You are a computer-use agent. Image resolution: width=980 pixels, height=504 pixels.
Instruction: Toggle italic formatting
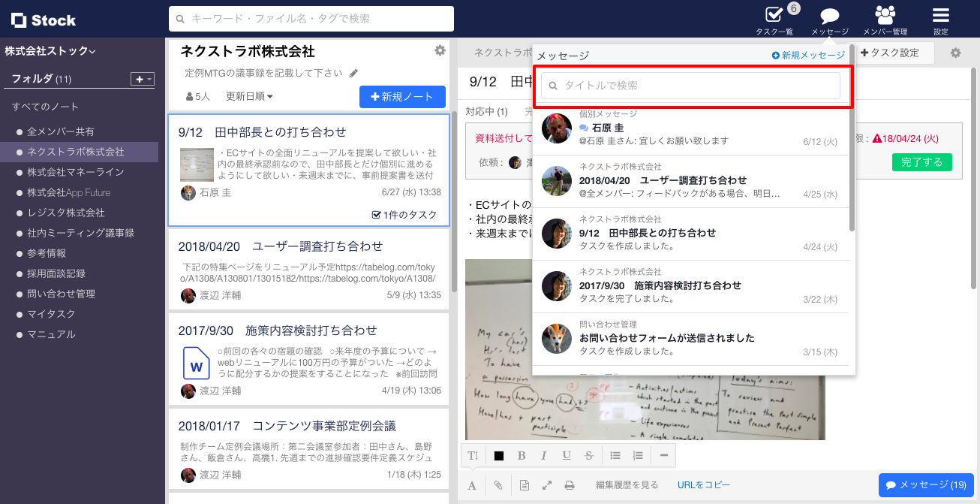544,455
